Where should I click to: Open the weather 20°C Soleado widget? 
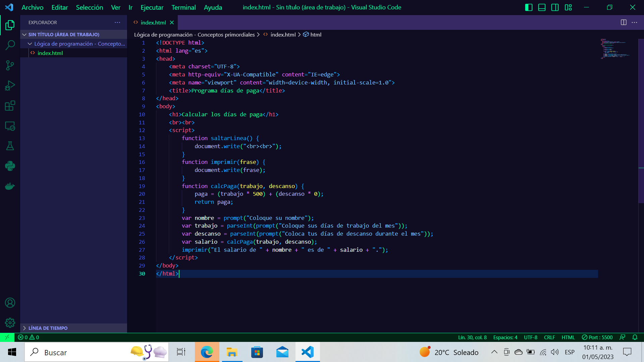pos(449,352)
